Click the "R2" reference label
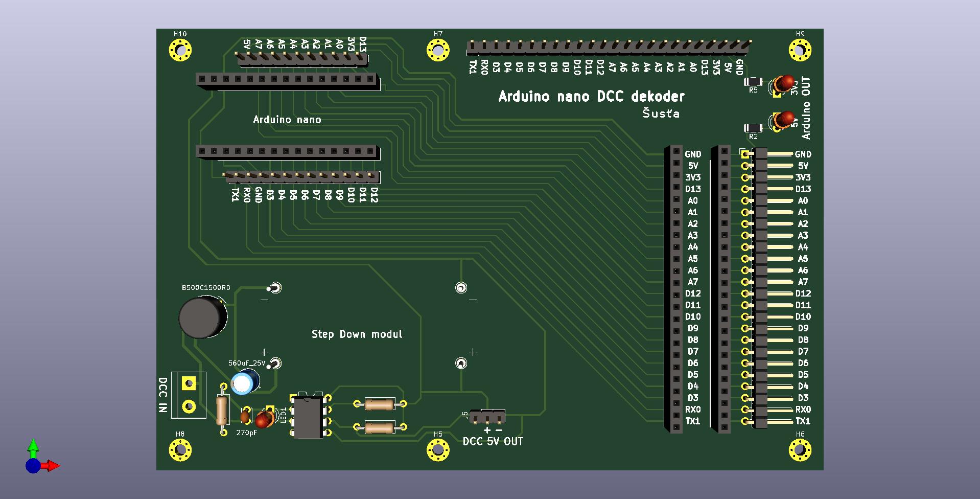 click(753, 137)
